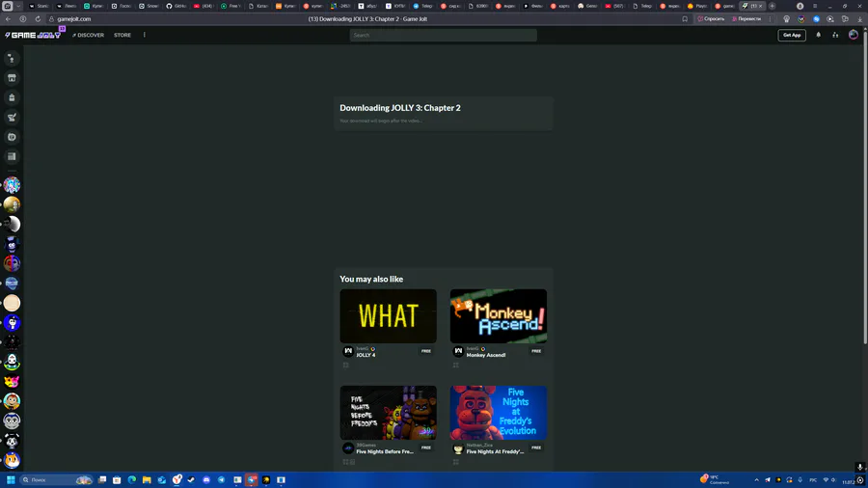
Task: Open the tab list dropdown arrow
Action: click(18, 6)
